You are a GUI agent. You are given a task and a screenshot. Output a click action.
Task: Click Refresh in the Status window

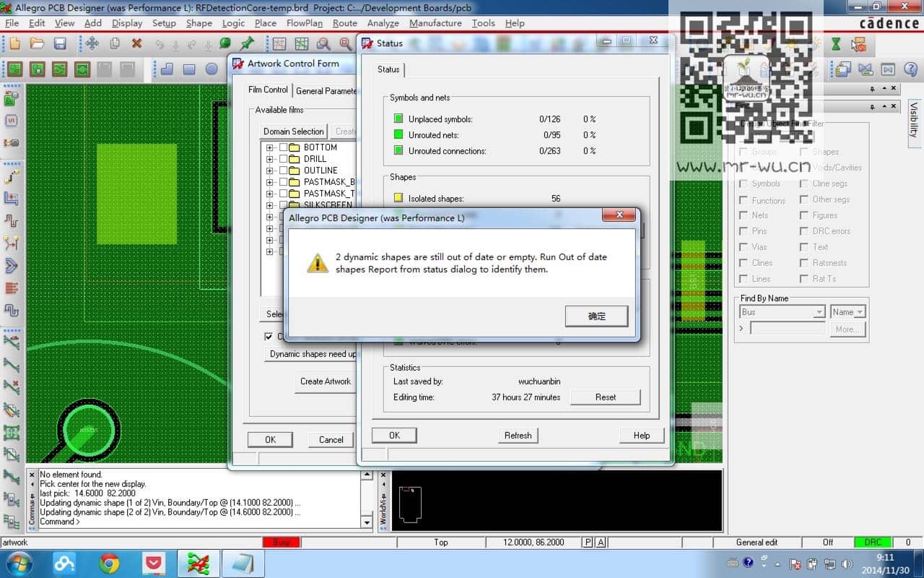coord(518,436)
